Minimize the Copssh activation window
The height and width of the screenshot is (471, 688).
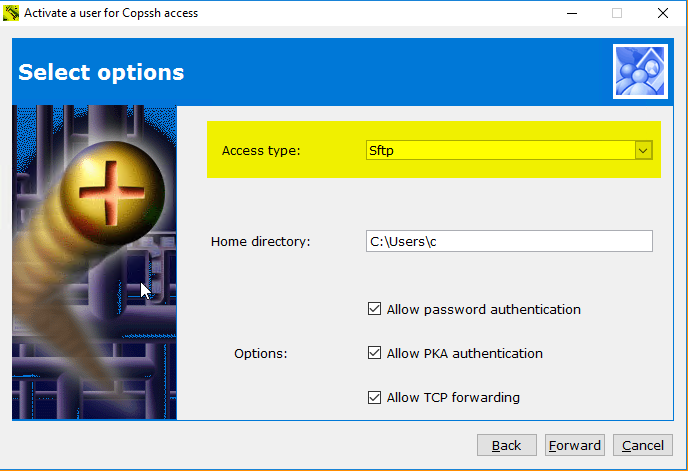click(x=572, y=13)
